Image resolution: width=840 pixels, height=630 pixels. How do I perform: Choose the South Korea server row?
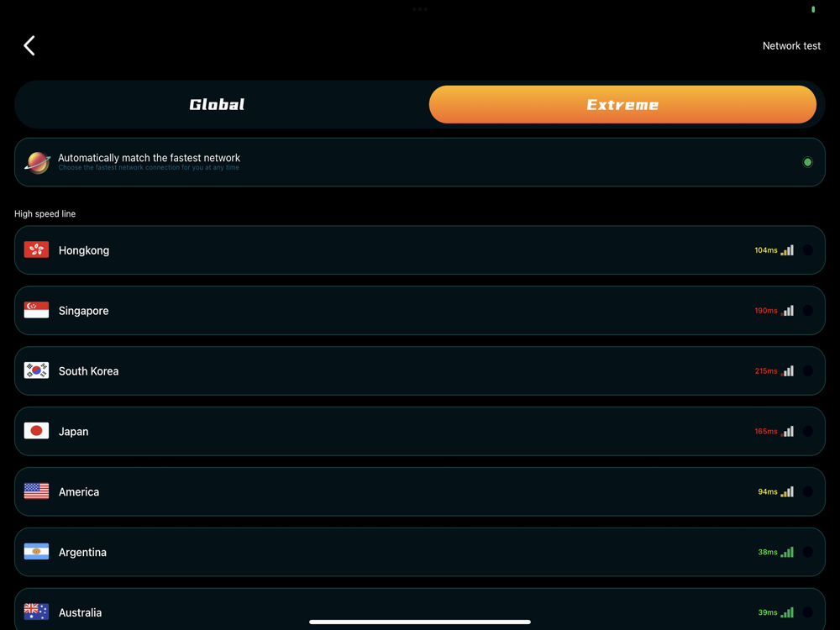(x=420, y=370)
